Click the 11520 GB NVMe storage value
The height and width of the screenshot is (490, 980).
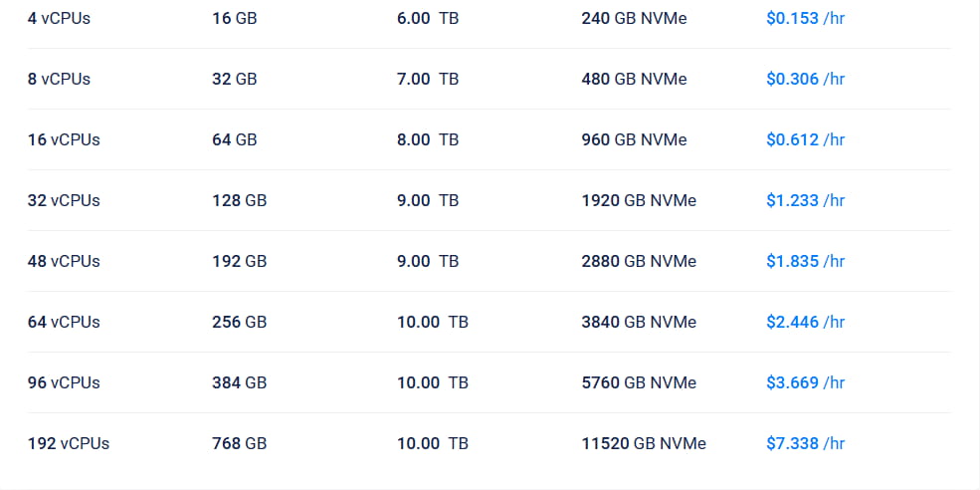click(644, 443)
